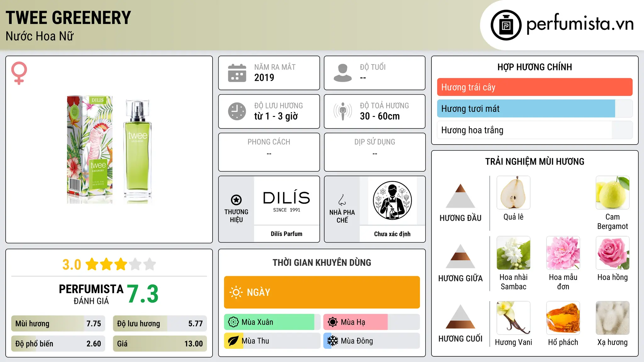Click the calendar icon beside Năm ra mắt
The width and height of the screenshot is (644, 362).
coord(237,73)
